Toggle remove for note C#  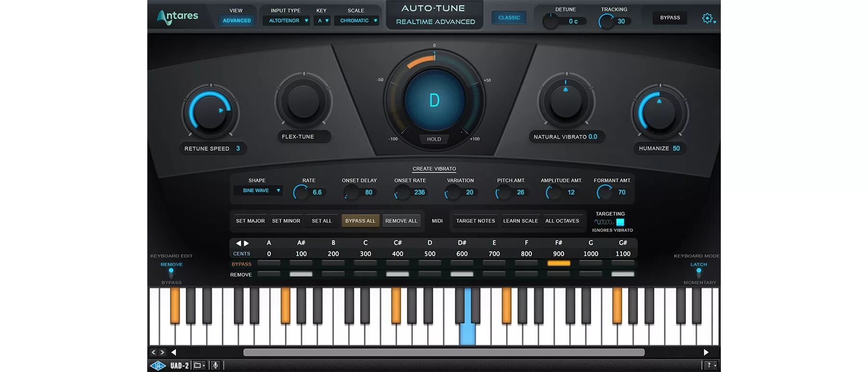pos(398,274)
